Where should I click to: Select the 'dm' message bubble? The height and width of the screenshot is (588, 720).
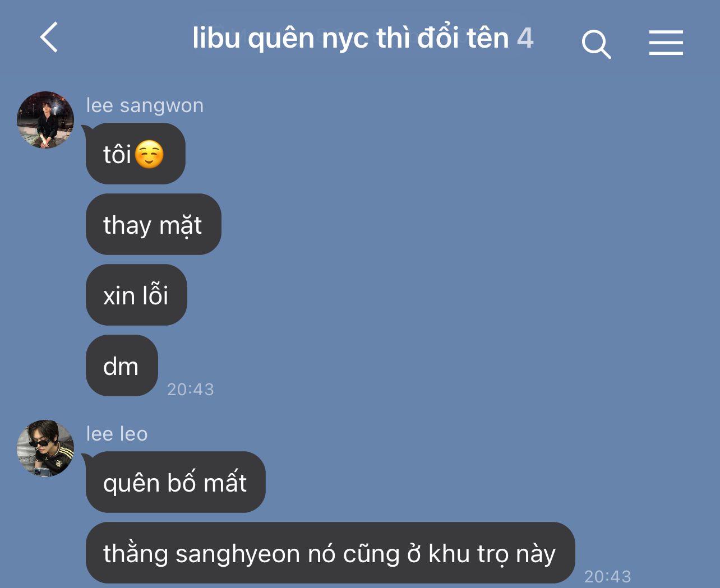[x=122, y=365]
